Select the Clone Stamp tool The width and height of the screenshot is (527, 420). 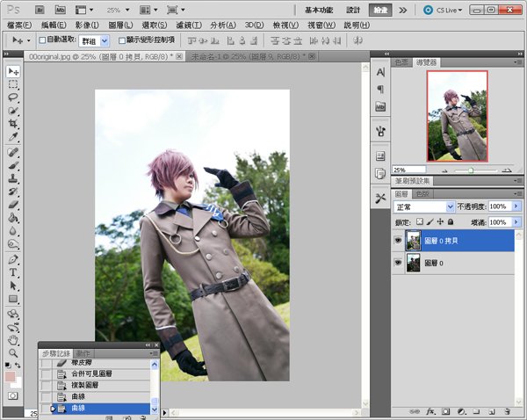(13, 178)
